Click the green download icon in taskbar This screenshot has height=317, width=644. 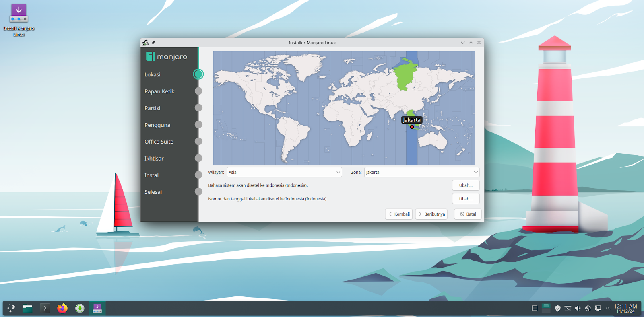coord(80,308)
